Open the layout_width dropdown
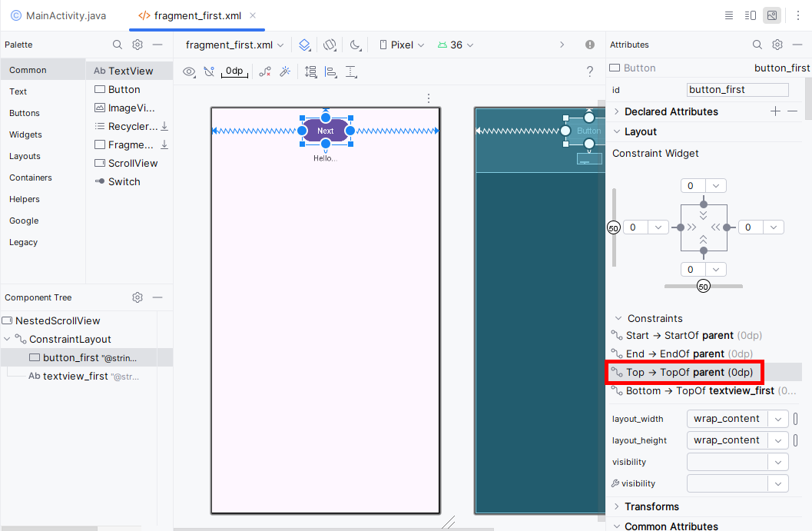The height and width of the screenshot is (531, 812). (779, 419)
